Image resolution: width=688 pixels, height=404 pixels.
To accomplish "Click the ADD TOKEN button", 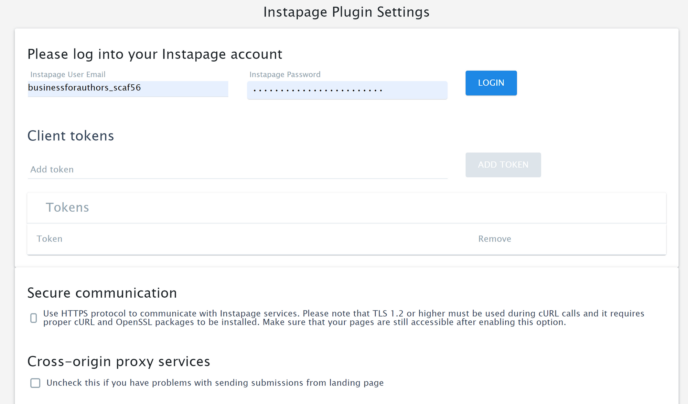I will [x=503, y=165].
